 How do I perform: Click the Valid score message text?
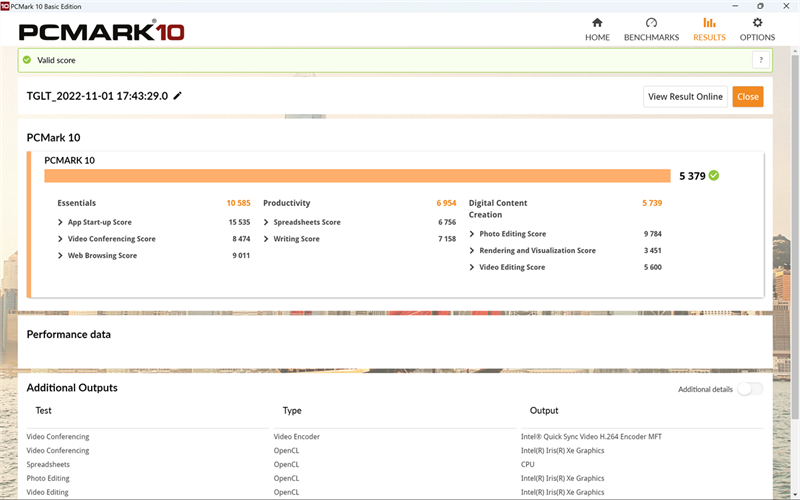click(x=56, y=60)
